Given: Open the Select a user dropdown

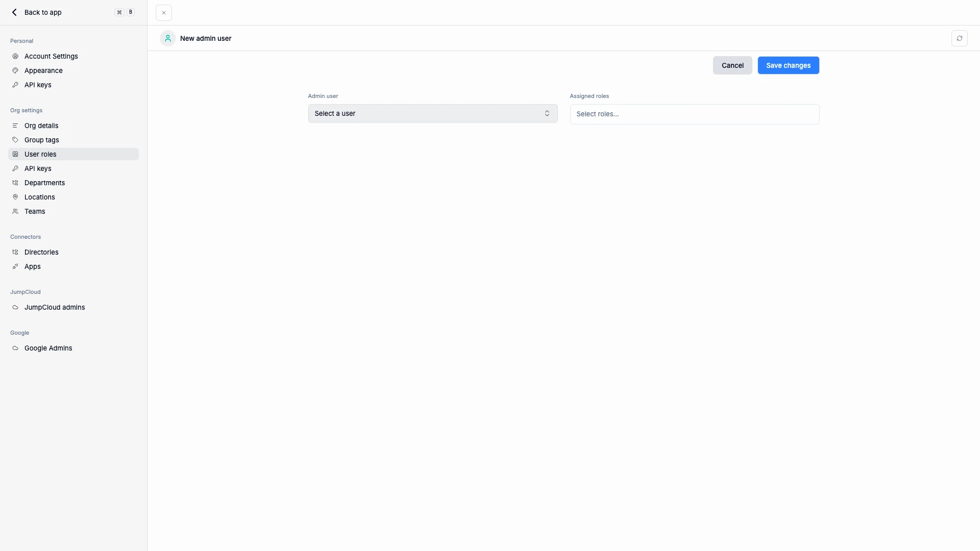Looking at the screenshot, I should (x=432, y=113).
